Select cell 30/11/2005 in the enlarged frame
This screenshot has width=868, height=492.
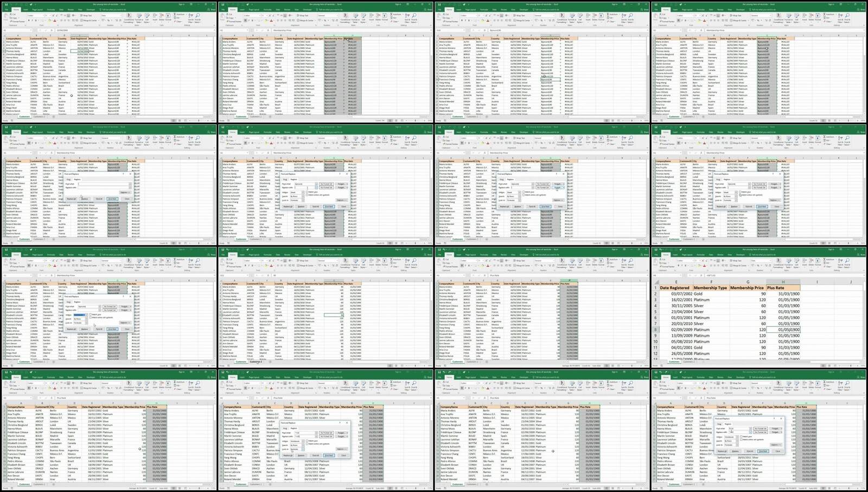[x=675, y=306]
